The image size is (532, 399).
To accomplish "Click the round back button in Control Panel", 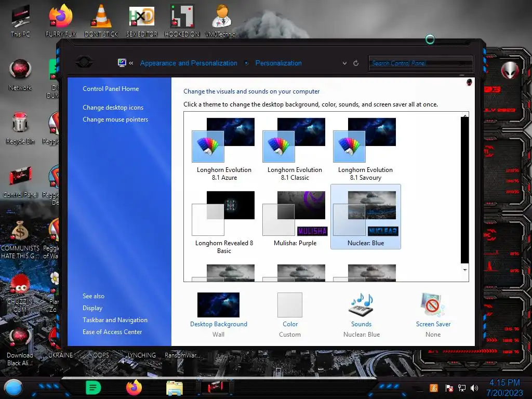I will pos(84,62).
